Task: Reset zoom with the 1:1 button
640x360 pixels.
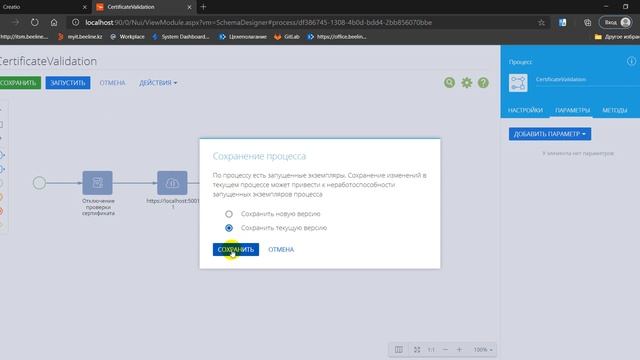Action: click(x=431, y=350)
